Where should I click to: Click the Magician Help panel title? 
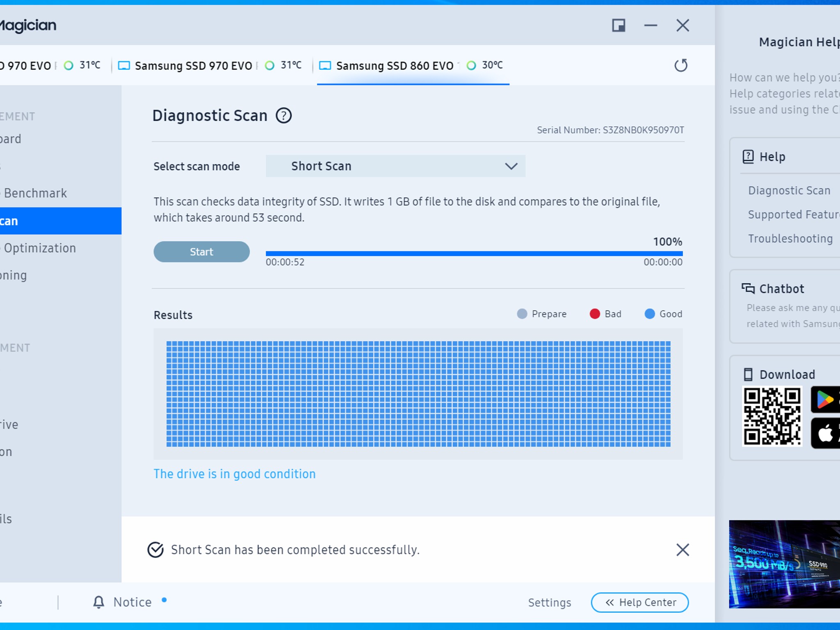pos(799,42)
